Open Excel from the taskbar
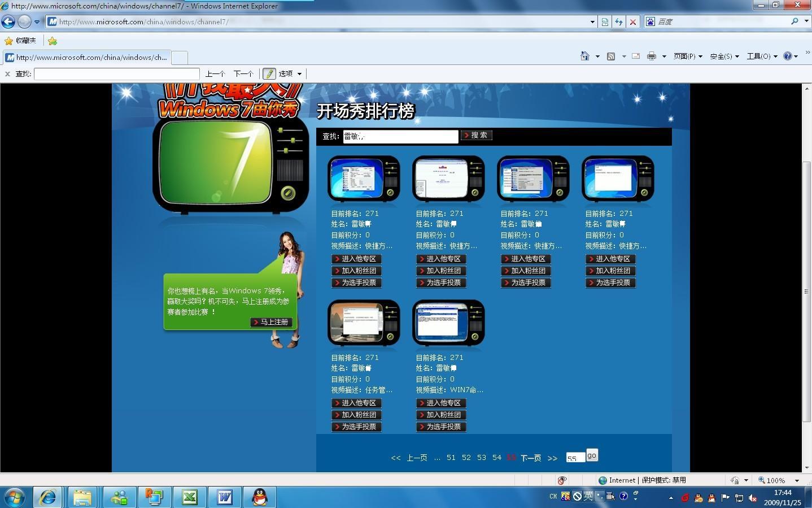The image size is (812, 508). point(189,497)
